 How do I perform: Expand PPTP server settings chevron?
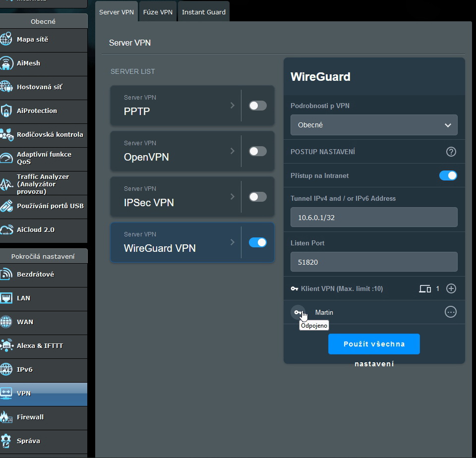pos(232,105)
